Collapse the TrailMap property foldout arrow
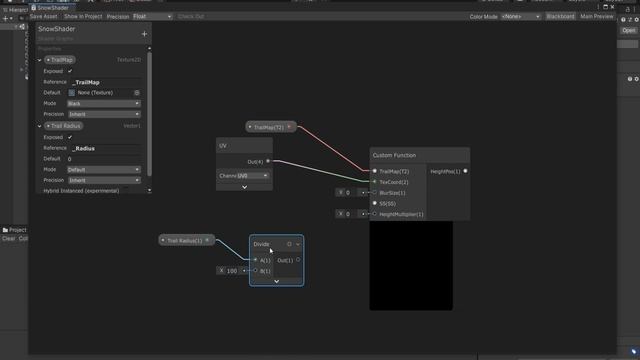This screenshot has height=360, width=640. (40, 60)
